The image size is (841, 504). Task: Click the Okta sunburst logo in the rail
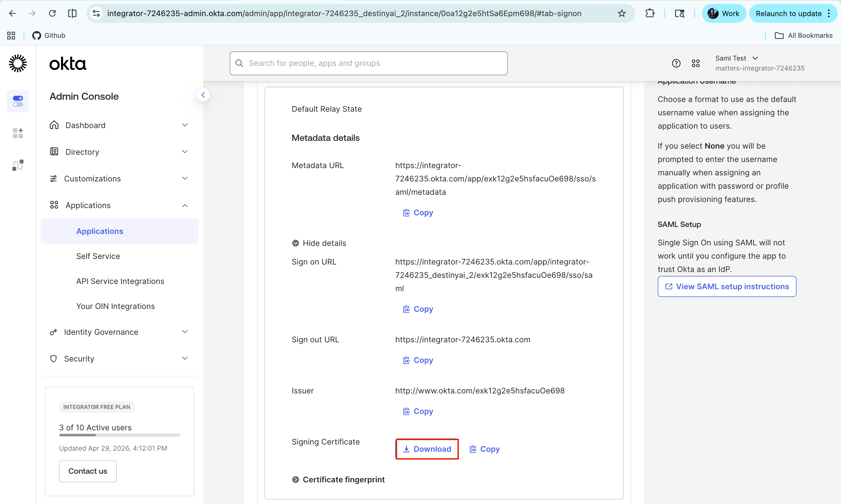pos(18,63)
